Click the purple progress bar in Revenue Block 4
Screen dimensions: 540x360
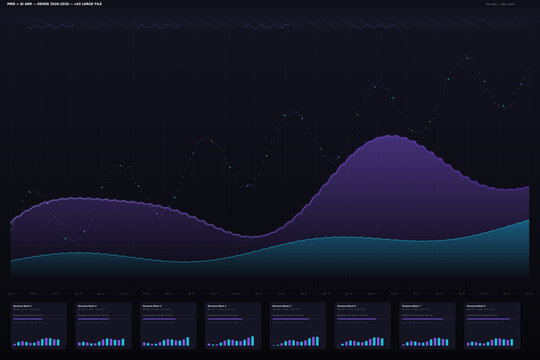225,319
